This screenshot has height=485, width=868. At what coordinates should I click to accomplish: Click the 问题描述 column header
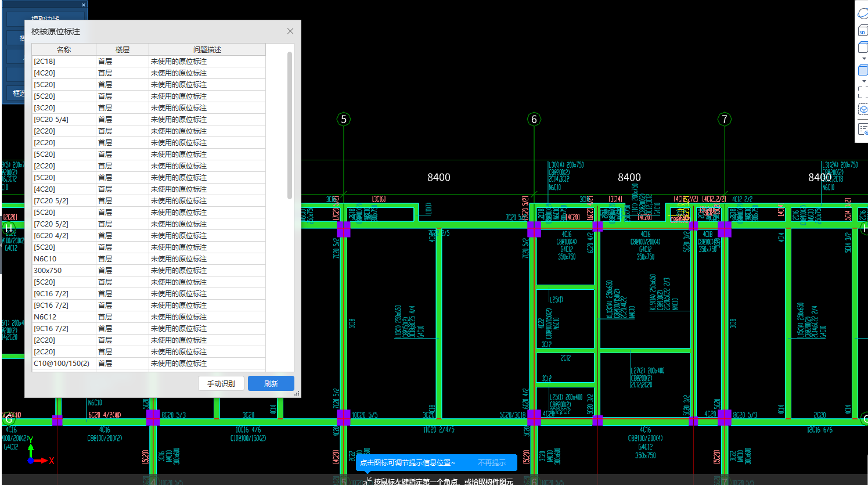207,49
